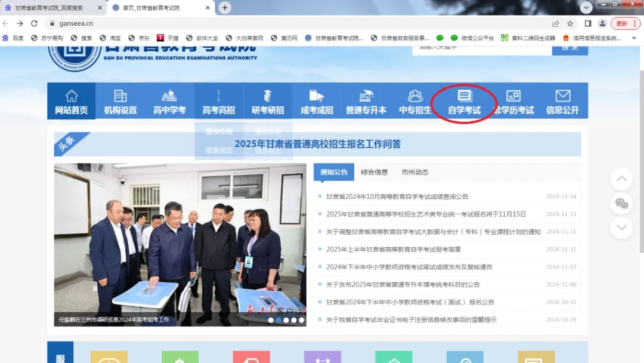Click the 更新 browser update button
644x363 pixels.
[625, 23]
